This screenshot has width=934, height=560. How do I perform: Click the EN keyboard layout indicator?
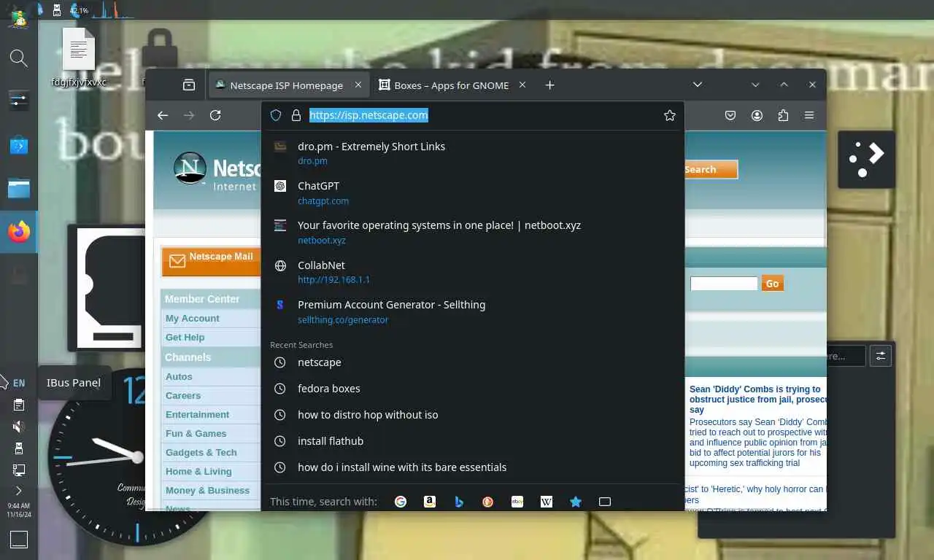[x=19, y=383]
